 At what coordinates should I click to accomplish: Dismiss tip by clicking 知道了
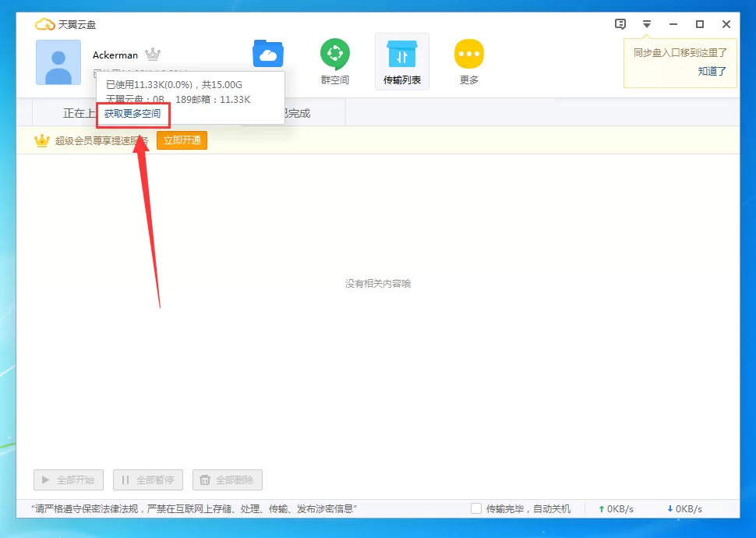coord(712,72)
